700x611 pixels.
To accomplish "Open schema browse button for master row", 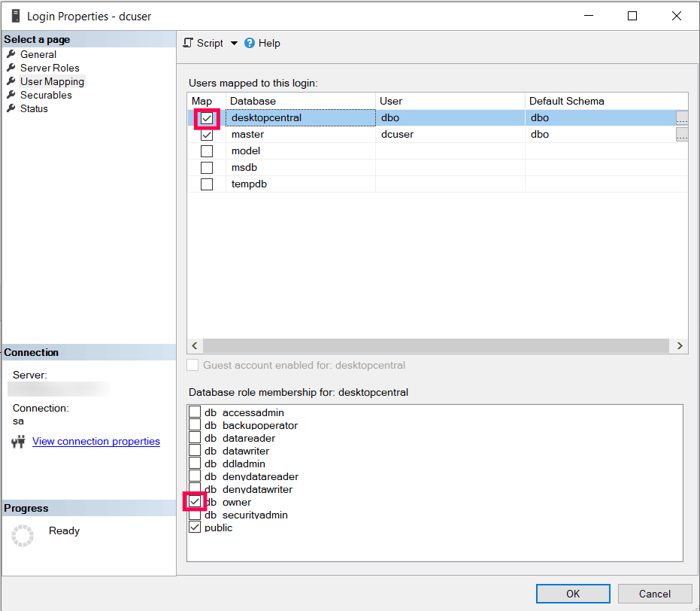I will [x=682, y=135].
